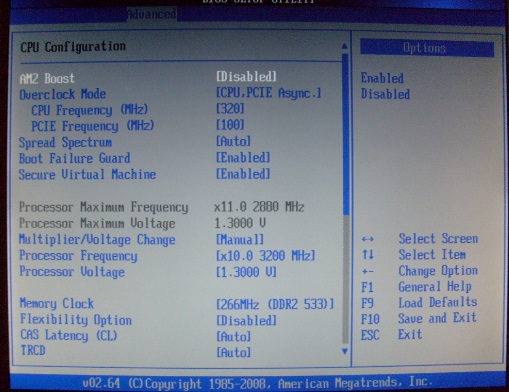
Task: Click the plus-minus key hint
Action: 368,272
